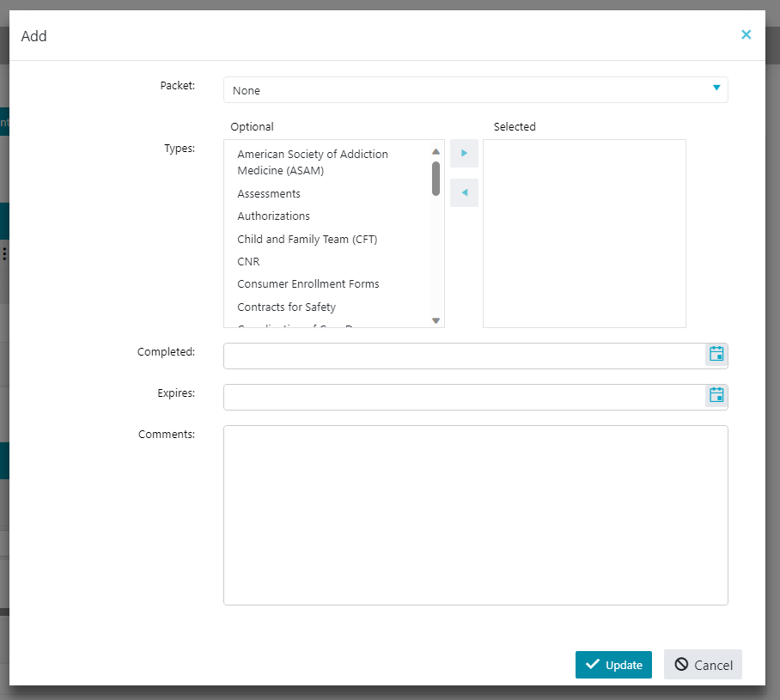
Task: Open the Expires date calendar picker
Action: (x=716, y=395)
